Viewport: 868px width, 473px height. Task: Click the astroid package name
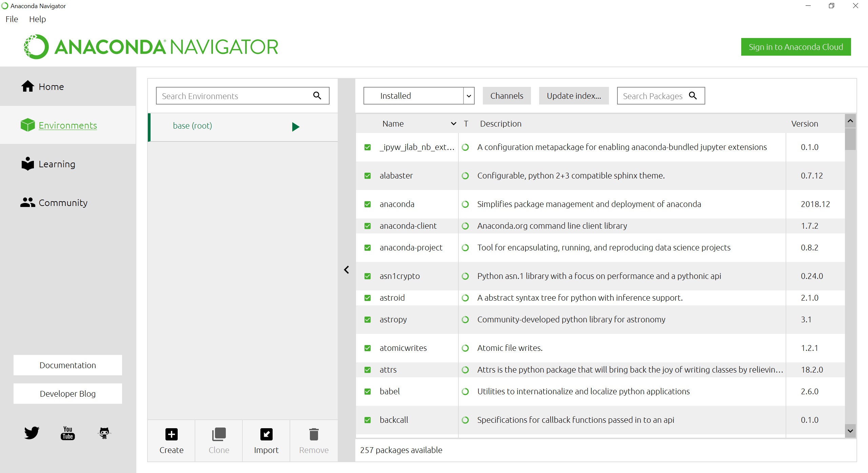[392, 298]
